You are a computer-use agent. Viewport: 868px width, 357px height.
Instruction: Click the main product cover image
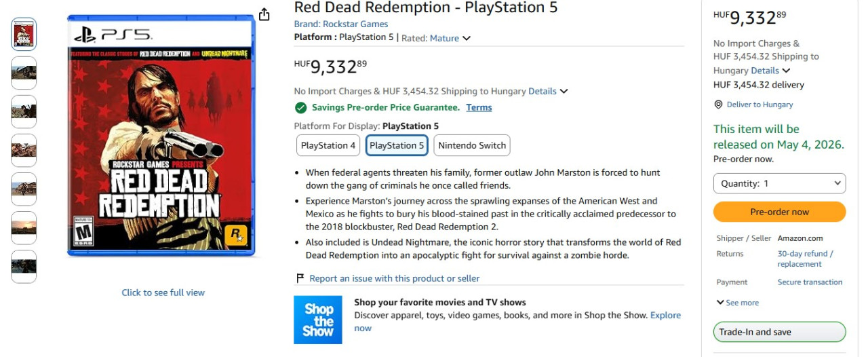[161, 136]
